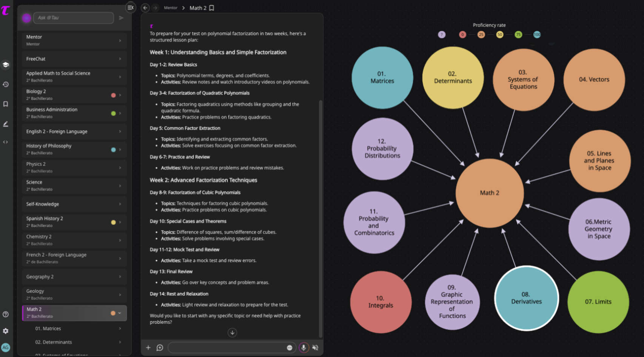This screenshot has height=357, width=644.
Task: Click the Mentor breadcrumb link
Action: (x=171, y=8)
